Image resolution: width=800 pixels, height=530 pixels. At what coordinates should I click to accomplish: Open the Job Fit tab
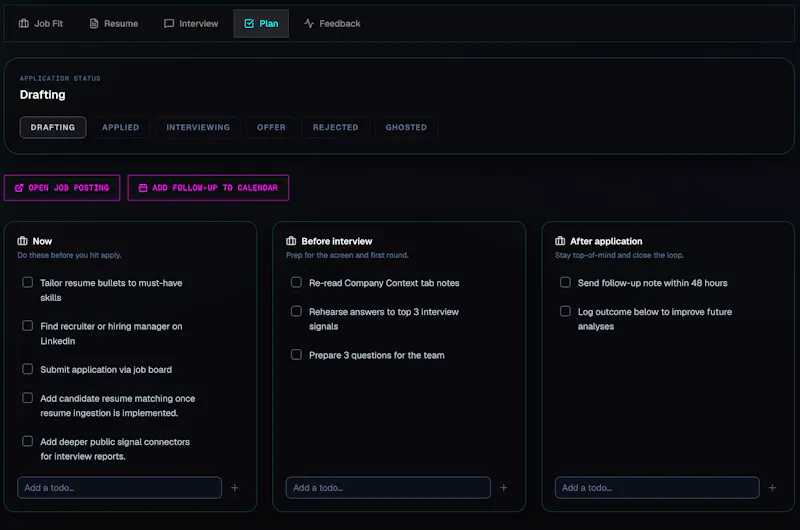point(40,23)
